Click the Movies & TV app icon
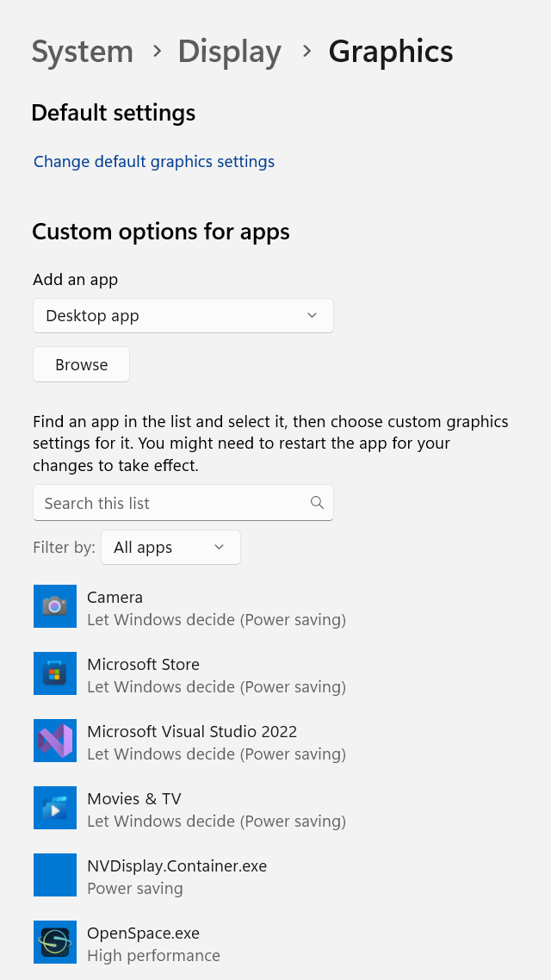 click(55, 808)
